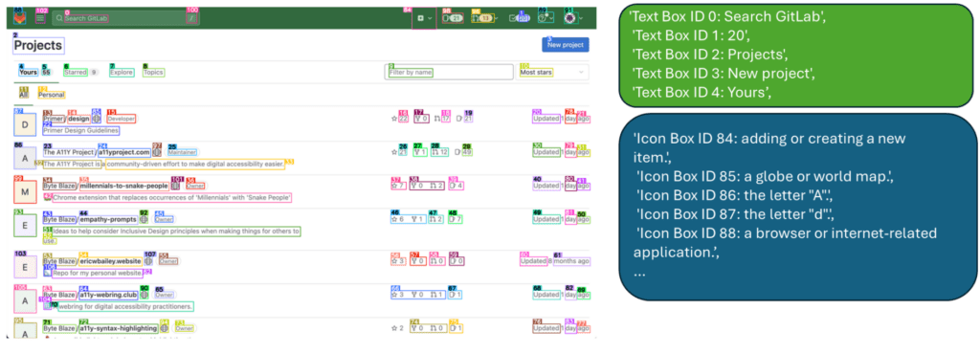Image resolution: width=980 pixels, height=354 pixels.
Task: Open the a11yproject.com project link
Action: pos(123,152)
